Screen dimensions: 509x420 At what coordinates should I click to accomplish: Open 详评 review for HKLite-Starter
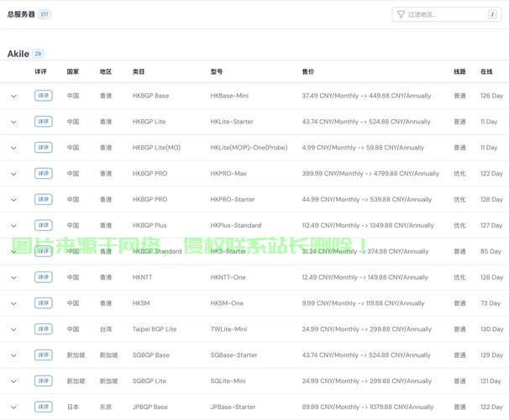tap(43, 122)
